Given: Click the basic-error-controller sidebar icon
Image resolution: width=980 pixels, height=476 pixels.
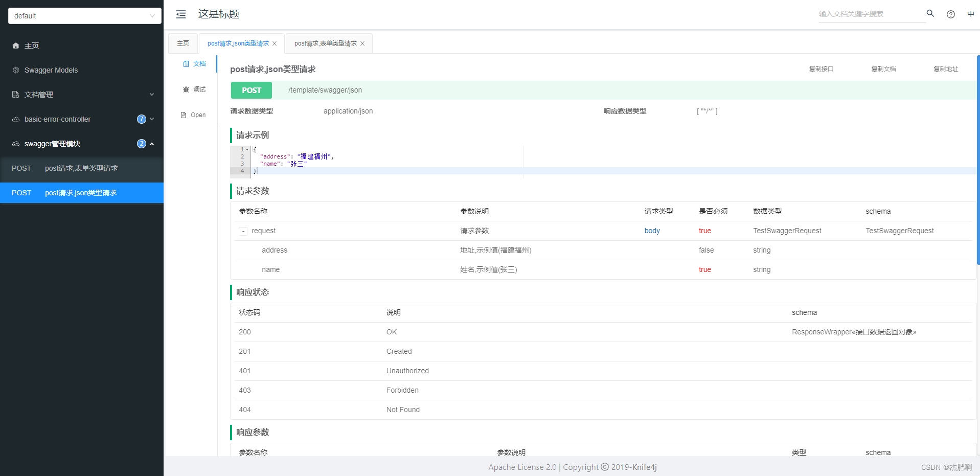Looking at the screenshot, I should pos(16,119).
